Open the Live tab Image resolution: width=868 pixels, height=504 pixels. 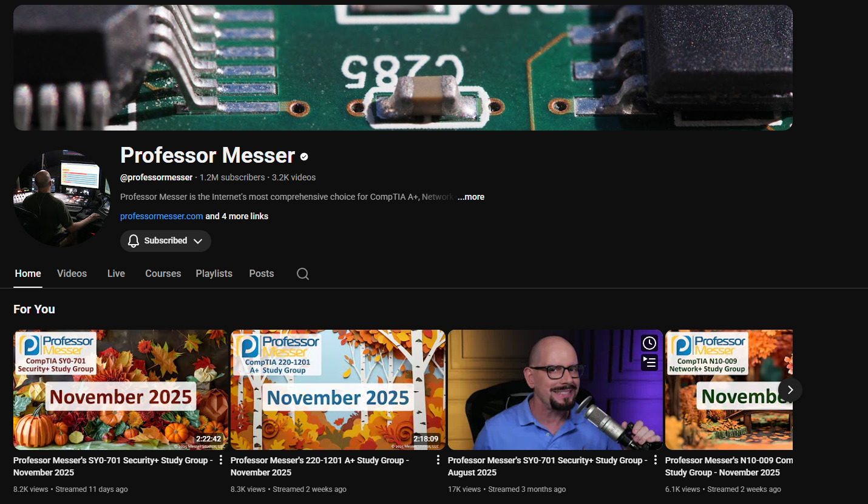tap(116, 274)
